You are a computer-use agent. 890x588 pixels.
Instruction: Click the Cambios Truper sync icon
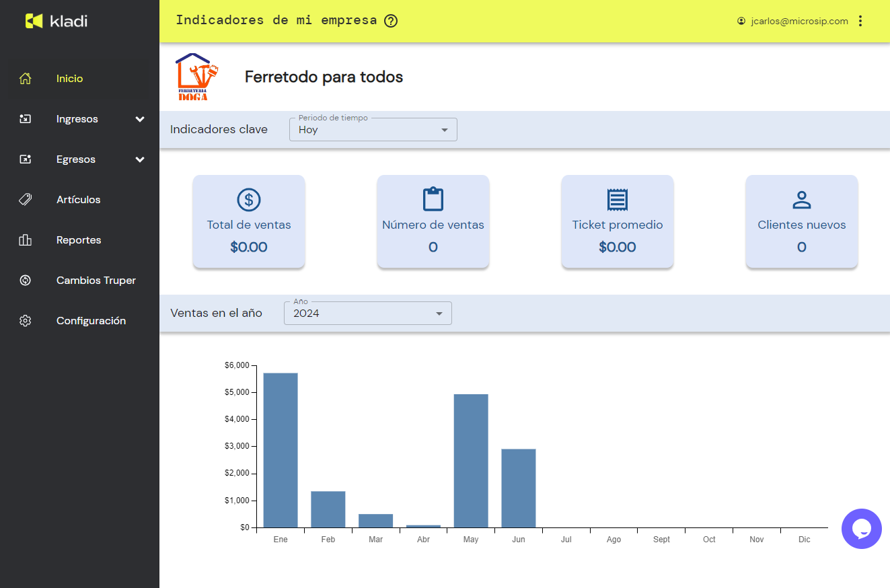26,281
